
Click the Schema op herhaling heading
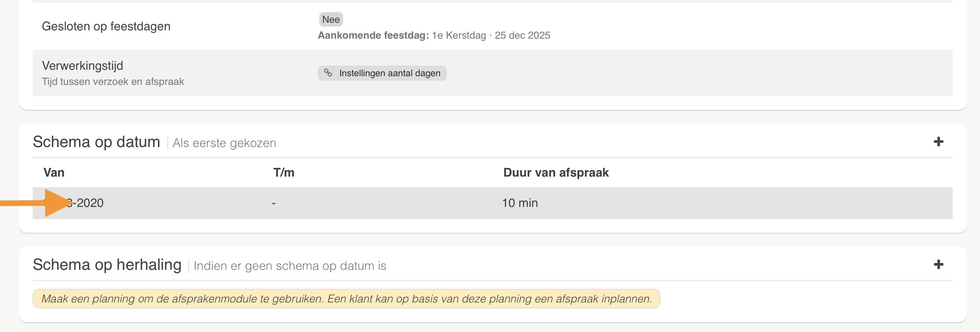[107, 265]
